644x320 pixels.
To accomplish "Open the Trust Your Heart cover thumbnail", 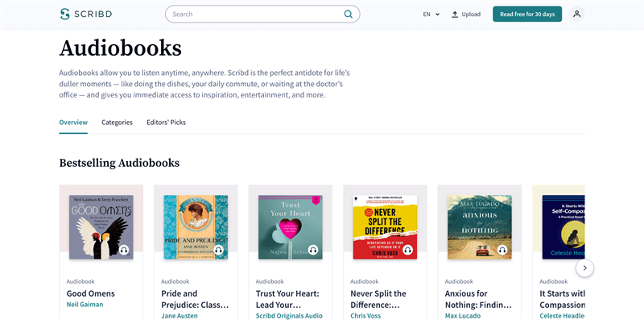I will [291, 227].
